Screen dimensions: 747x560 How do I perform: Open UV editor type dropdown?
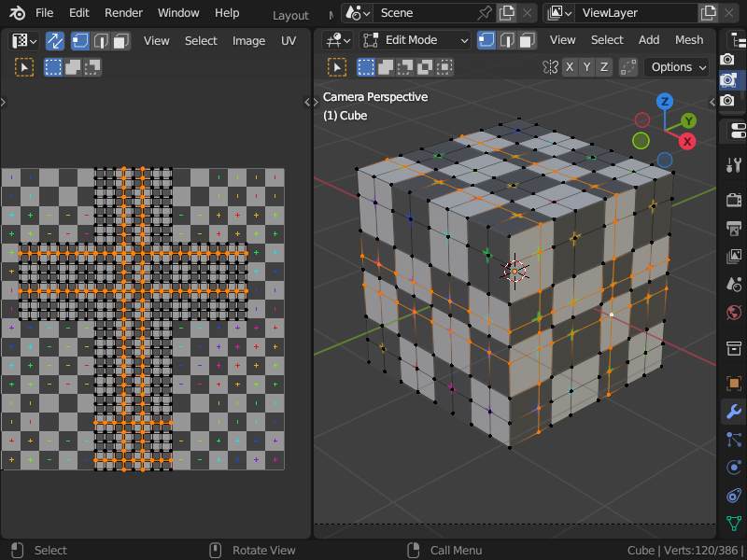tap(24, 41)
